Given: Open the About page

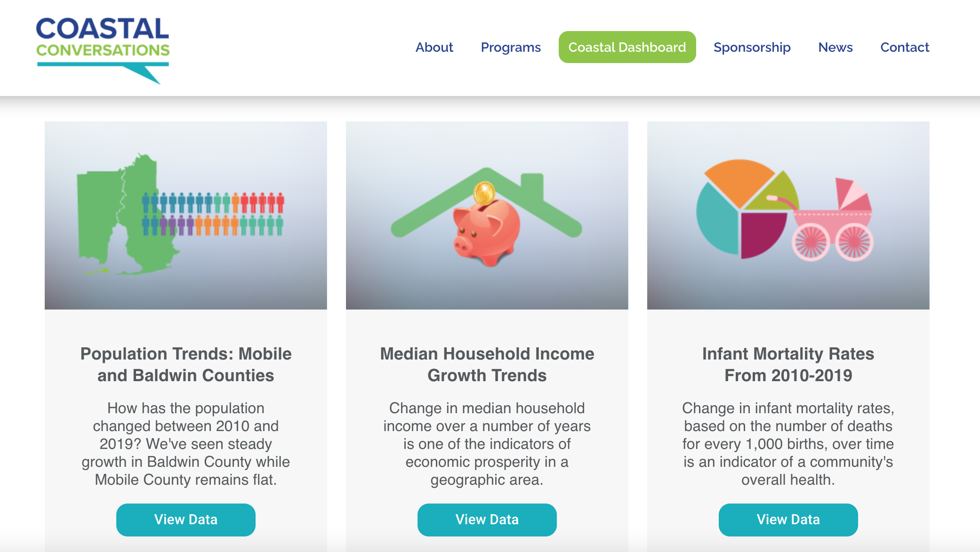Looking at the screenshot, I should (434, 47).
